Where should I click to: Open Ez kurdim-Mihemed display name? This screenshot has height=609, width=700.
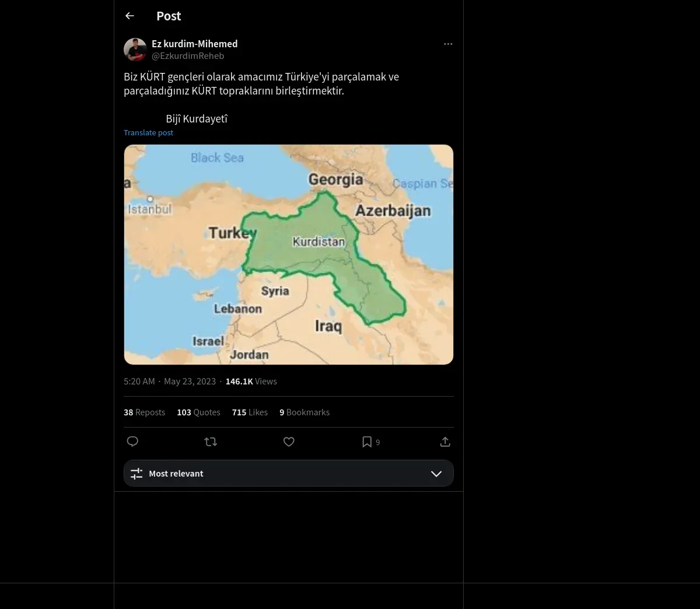pos(194,44)
